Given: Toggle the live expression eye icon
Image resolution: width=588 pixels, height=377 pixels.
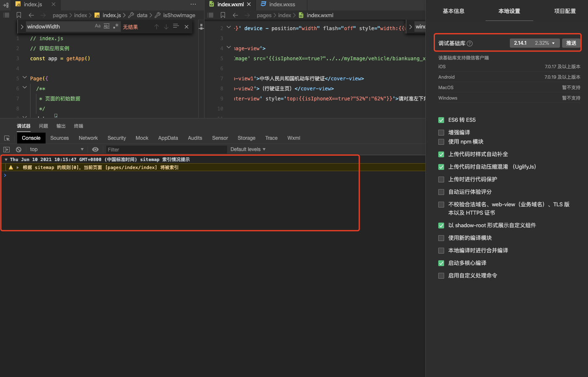Looking at the screenshot, I should (95, 149).
